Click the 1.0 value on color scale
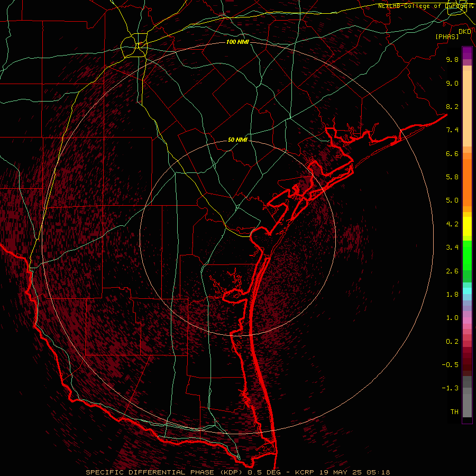This screenshot has width=476, height=476. click(452, 318)
